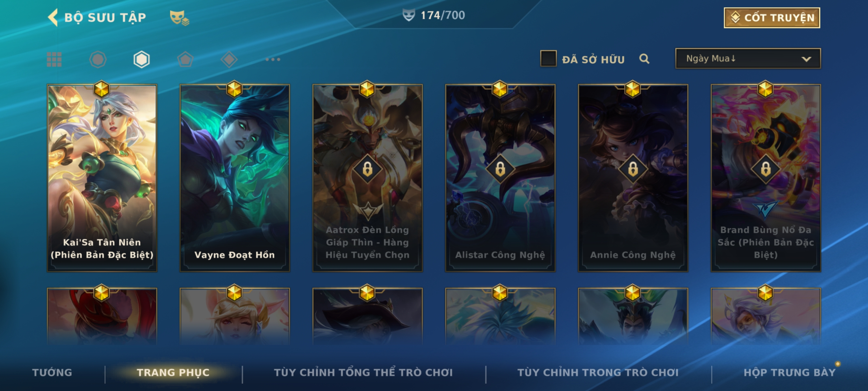Open Tùy Chỉnh Tổng Thể Trò Chơi tab
The height and width of the screenshot is (391, 868).
(x=363, y=372)
